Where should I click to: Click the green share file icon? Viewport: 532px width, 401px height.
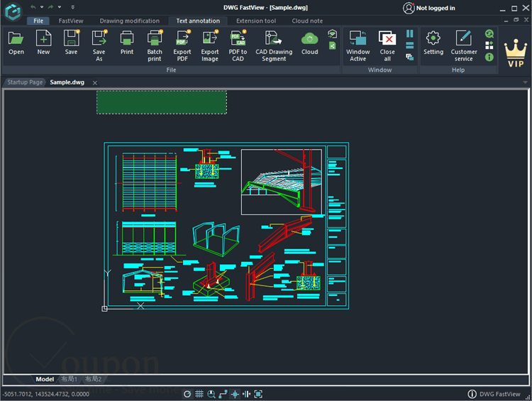333,46
